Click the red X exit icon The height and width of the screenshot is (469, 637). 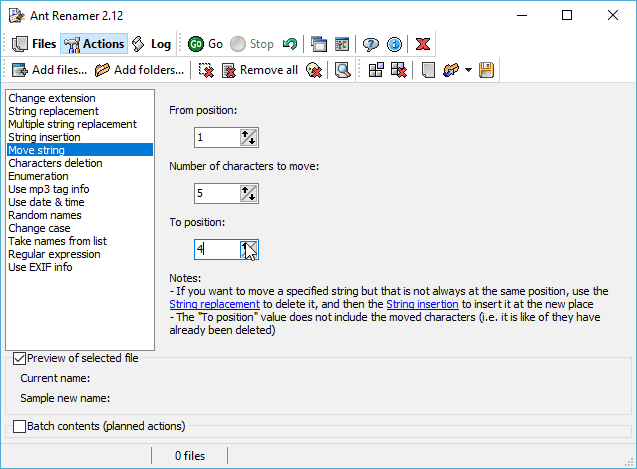(423, 44)
